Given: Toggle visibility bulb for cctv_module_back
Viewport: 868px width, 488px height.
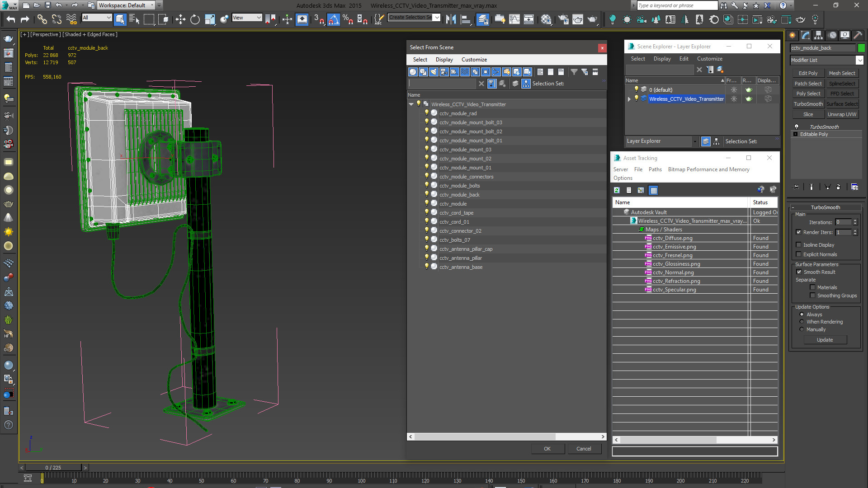Looking at the screenshot, I should [426, 194].
